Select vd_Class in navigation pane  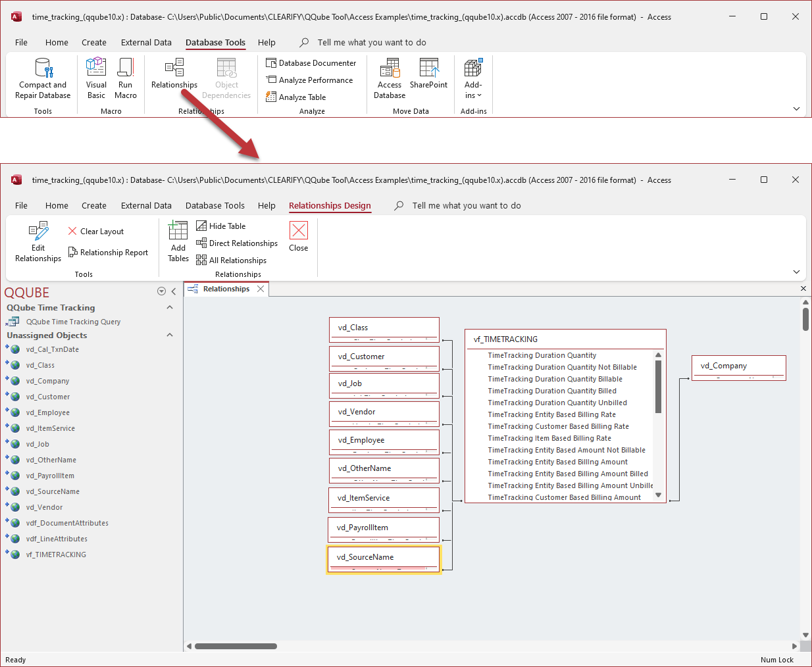pyautogui.click(x=40, y=365)
